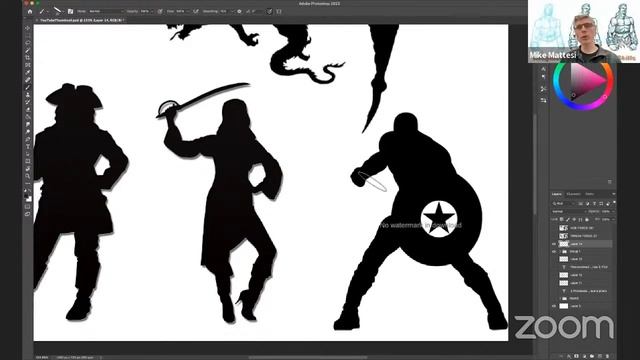Click the horizontal canvas scrollbar
640x360 pixels.
(308, 358)
